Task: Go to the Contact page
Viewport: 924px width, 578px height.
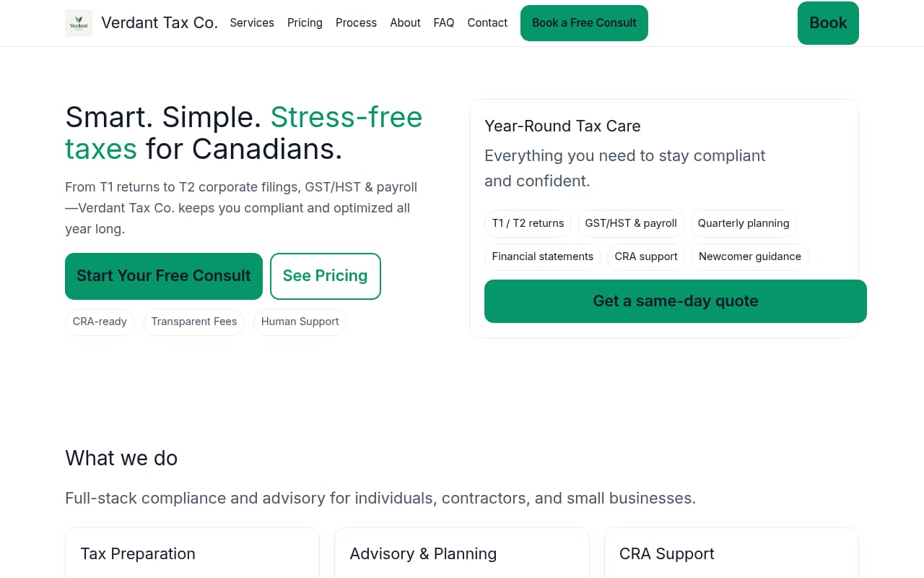Action: (487, 22)
